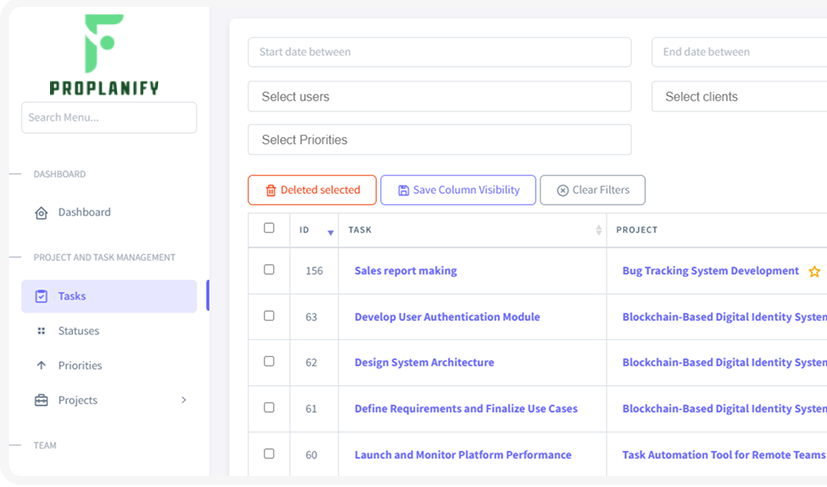Click the Save Column Visibility button
This screenshot has width=827, height=487.
(x=458, y=190)
